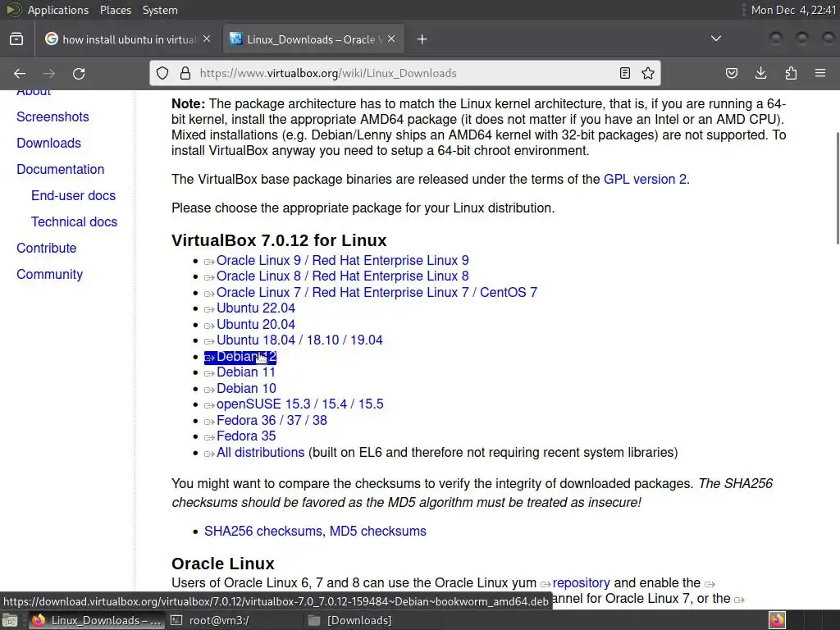Open the Pocket save icon

pos(731,73)
